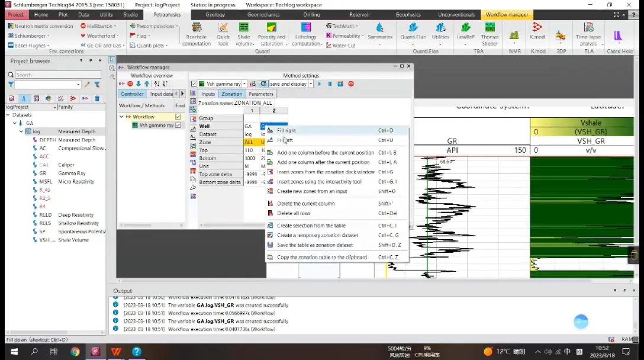Choose Delete the current column

pos(337,204)
